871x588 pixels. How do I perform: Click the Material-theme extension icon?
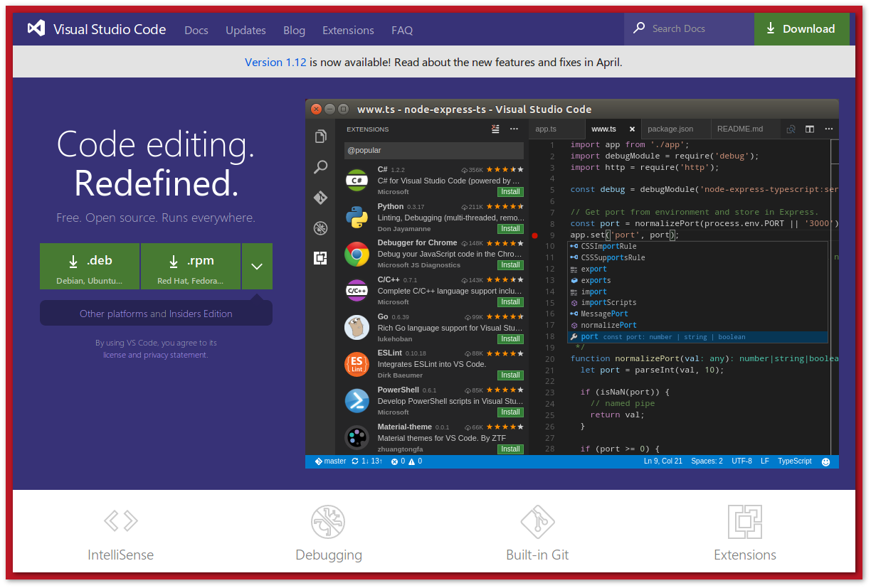click(357, 437)
